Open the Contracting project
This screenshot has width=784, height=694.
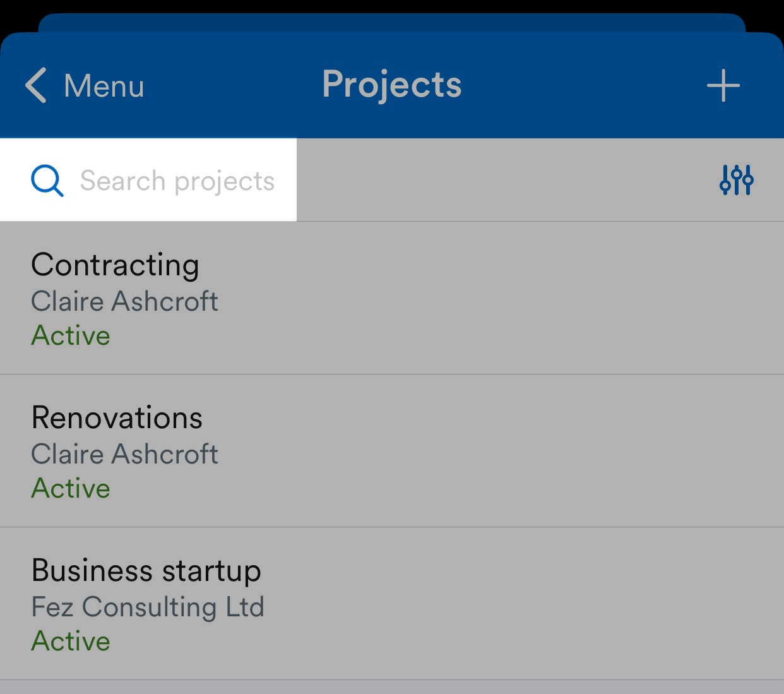point(392,298)
